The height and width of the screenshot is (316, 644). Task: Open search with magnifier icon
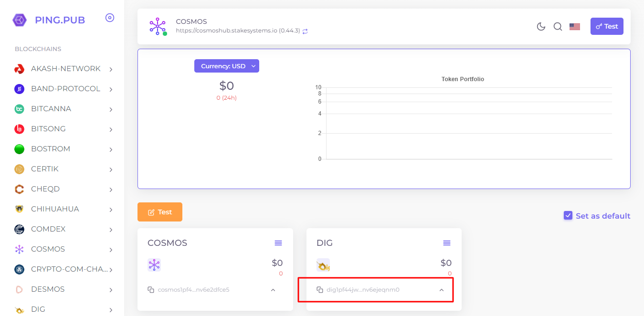[558, 27]
